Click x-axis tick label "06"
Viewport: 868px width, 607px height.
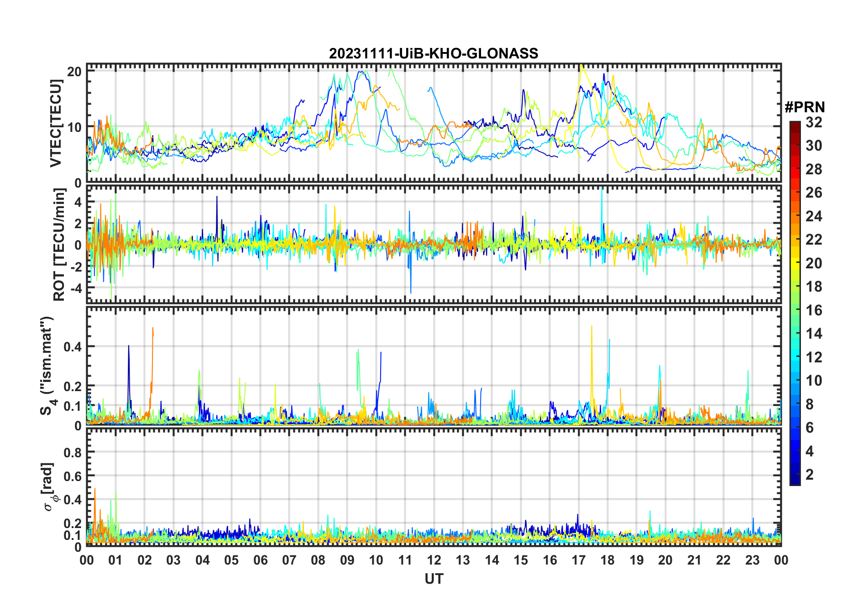coord(260,560)
